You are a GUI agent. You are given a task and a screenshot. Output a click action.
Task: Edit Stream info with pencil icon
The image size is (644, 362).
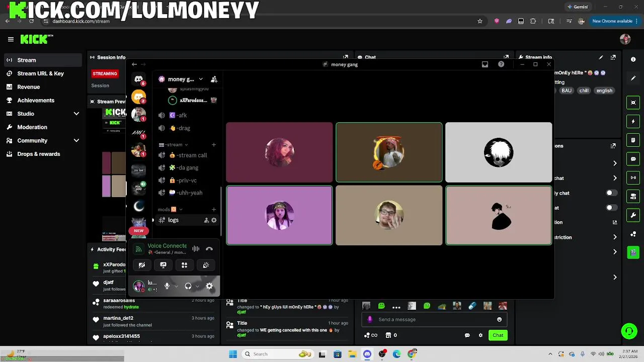601,57
